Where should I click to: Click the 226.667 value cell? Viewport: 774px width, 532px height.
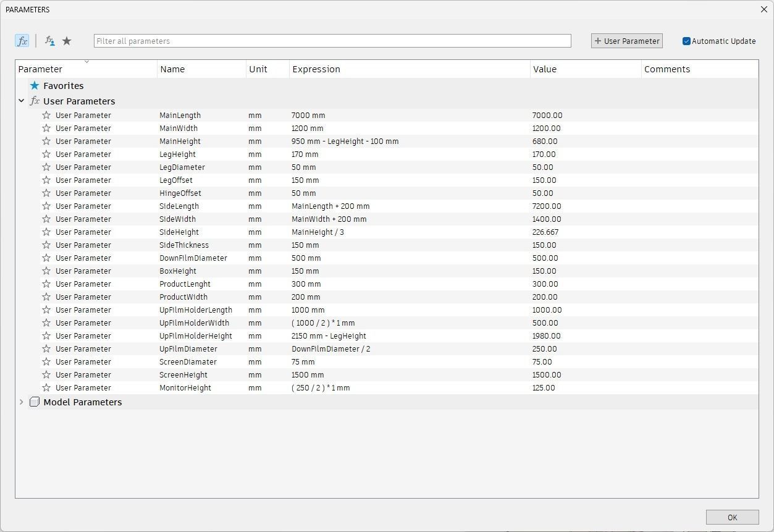(545, 232)
